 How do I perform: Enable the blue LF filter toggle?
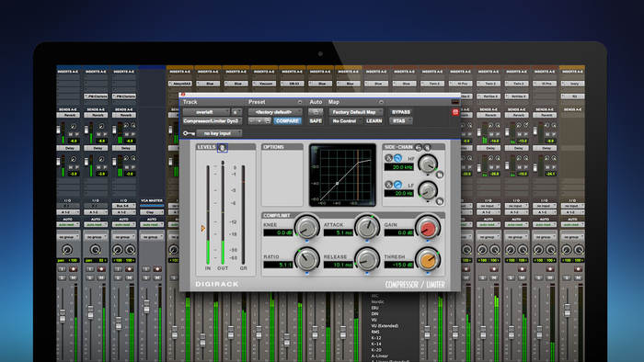point(397,185)
